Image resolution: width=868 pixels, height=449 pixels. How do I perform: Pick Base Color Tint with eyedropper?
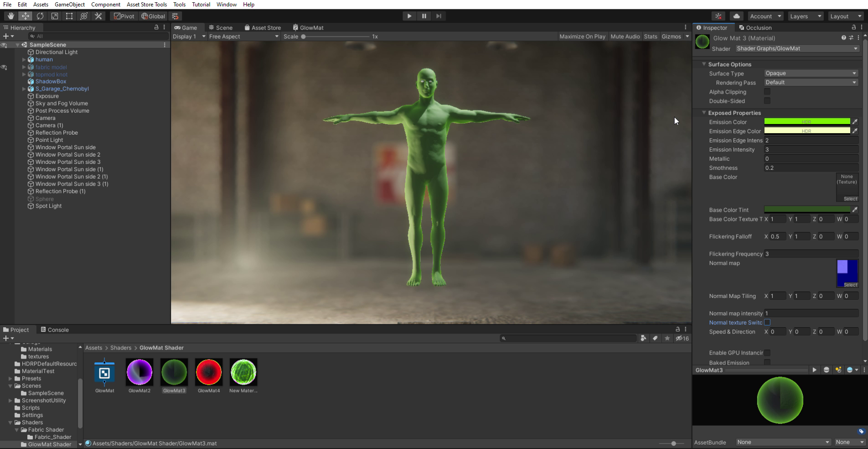click(855, 210)
